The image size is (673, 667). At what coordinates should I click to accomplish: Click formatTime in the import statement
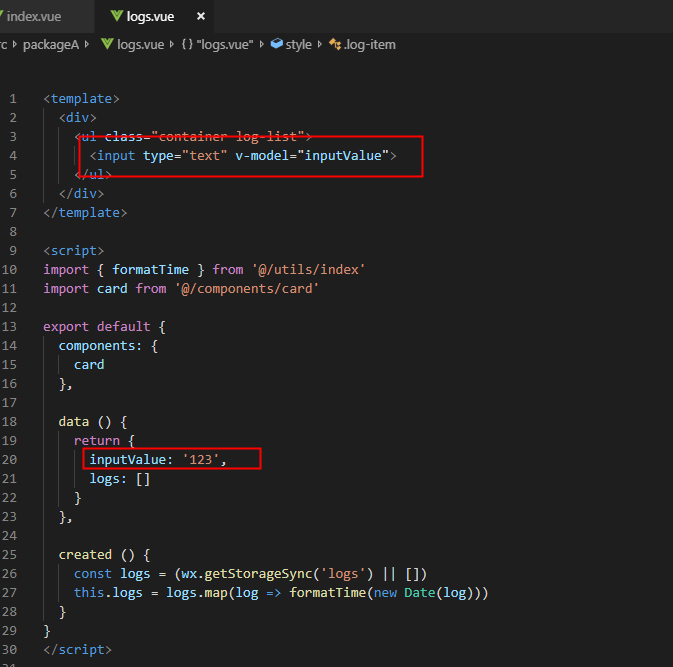tap(150, 270)
